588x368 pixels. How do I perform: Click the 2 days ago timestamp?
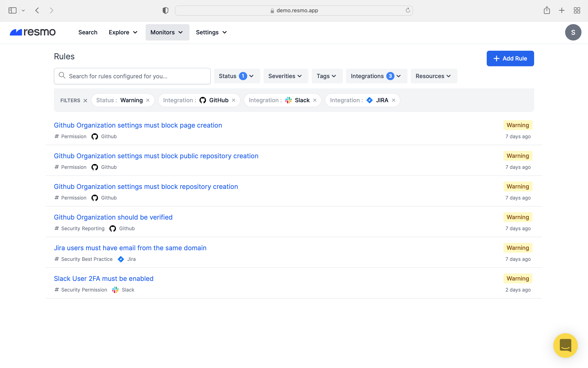coord(518,290)
